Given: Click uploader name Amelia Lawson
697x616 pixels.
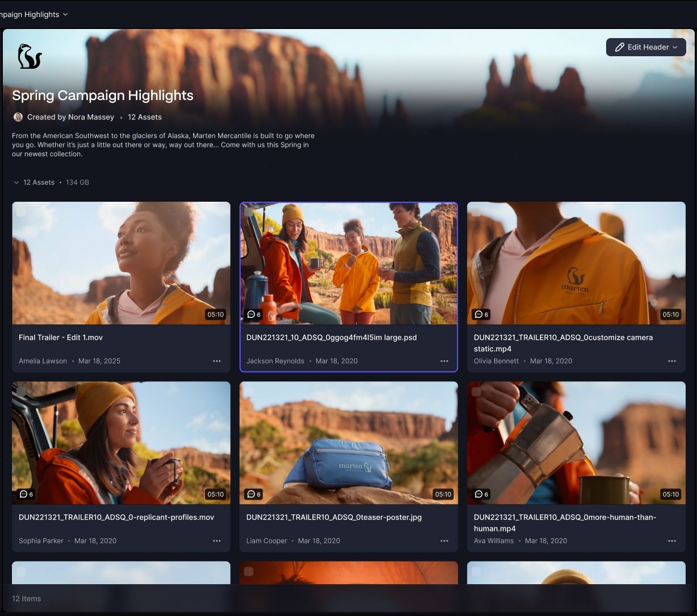Looking at the screenshot, I should [x=43, y=361].
